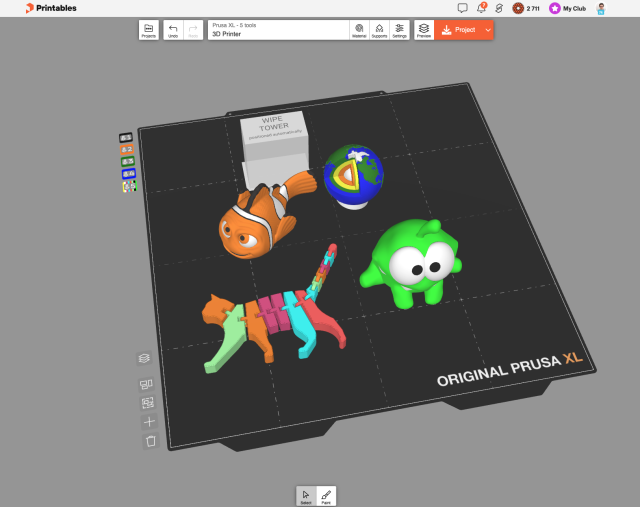Click the greyed-out Redo button

(x=193, y=30)
